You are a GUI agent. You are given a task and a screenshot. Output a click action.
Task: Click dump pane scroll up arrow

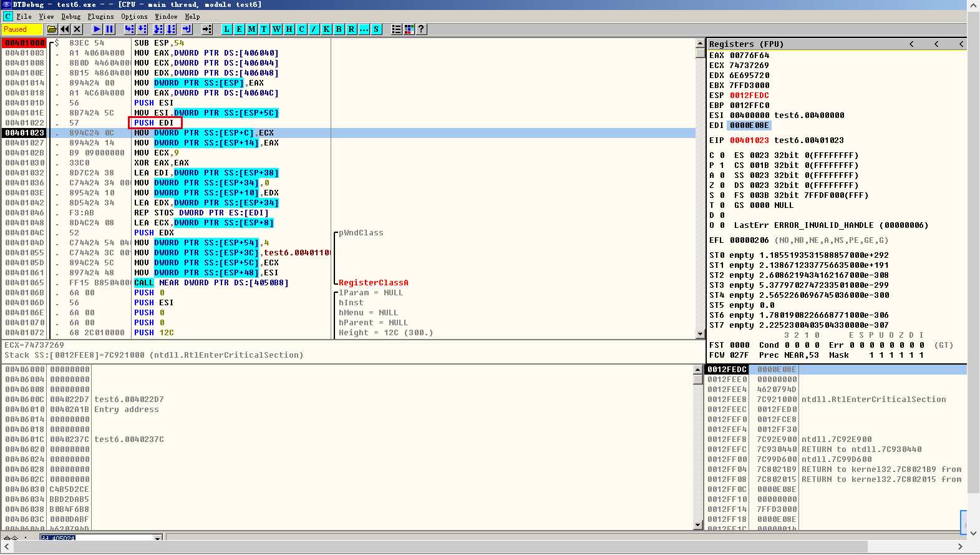697,370
